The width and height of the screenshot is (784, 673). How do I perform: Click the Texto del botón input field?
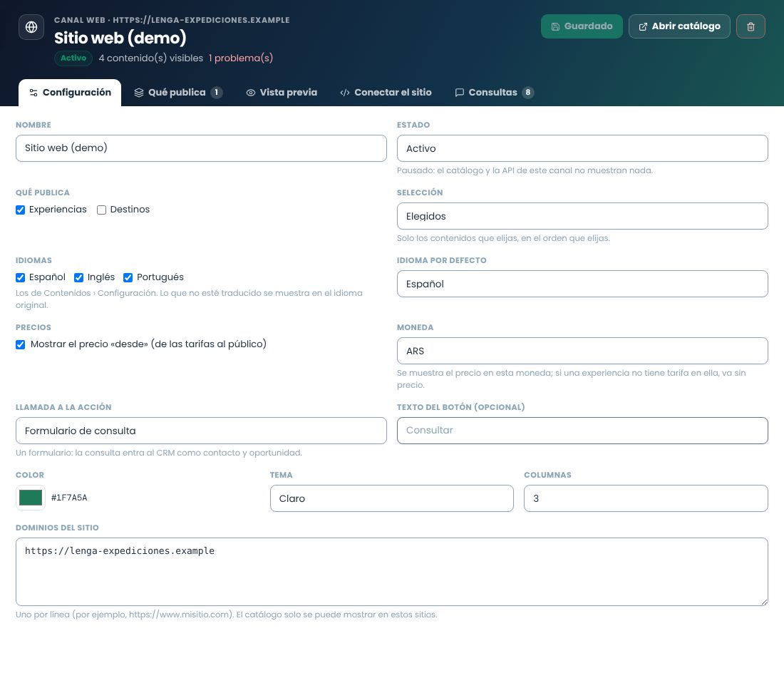582,431
